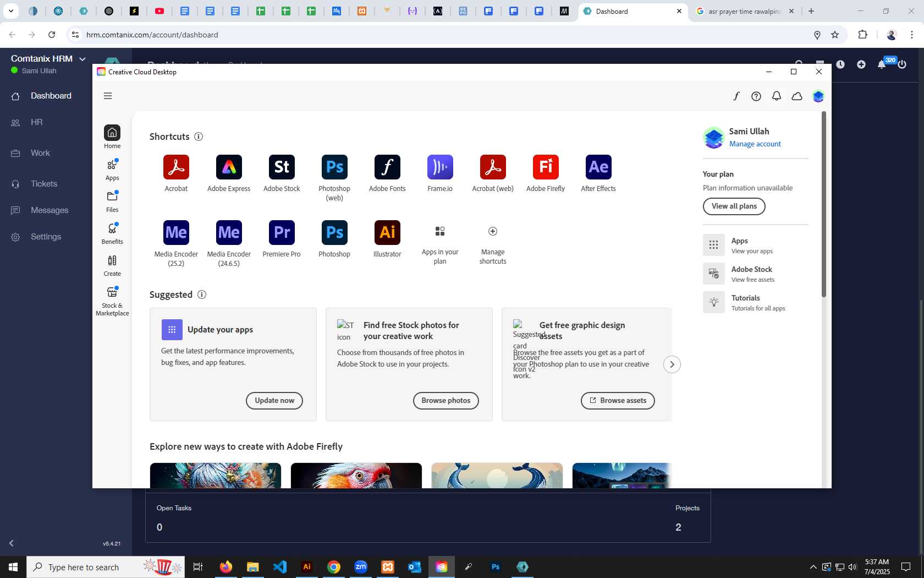Click Windows taskbar search box

pos(106,567)
